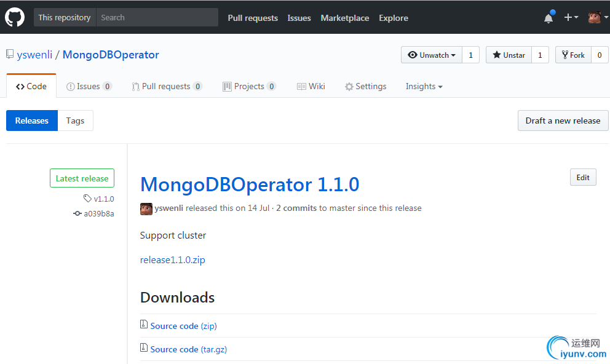Go to Explore
610x364 pixels.
tap(394, 18)
